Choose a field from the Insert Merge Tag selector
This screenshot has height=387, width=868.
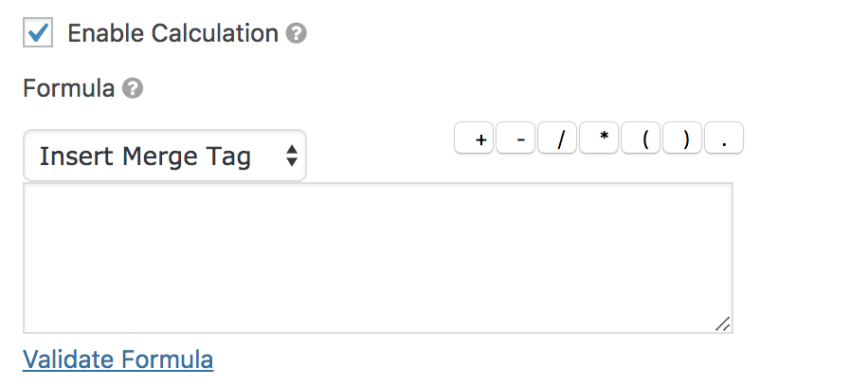coord(165,156)
